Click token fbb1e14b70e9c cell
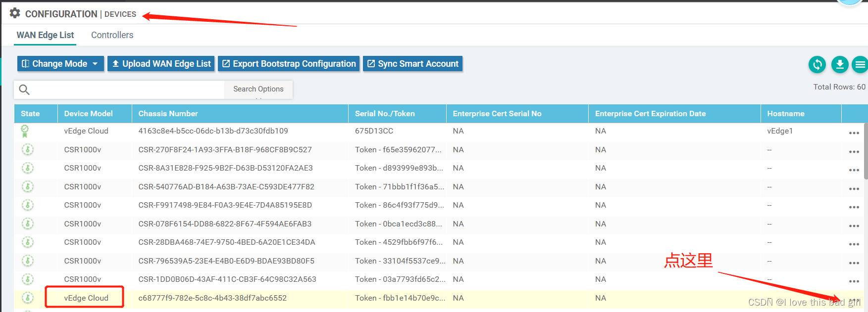868x312 pixels. 400,298
